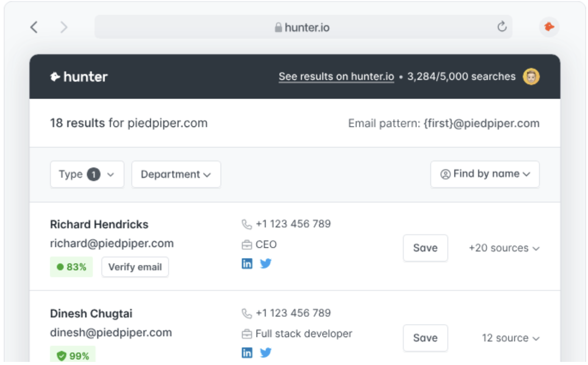Open Dinesh Chugtai's LinkedIn profile

(x=247, y=352)
